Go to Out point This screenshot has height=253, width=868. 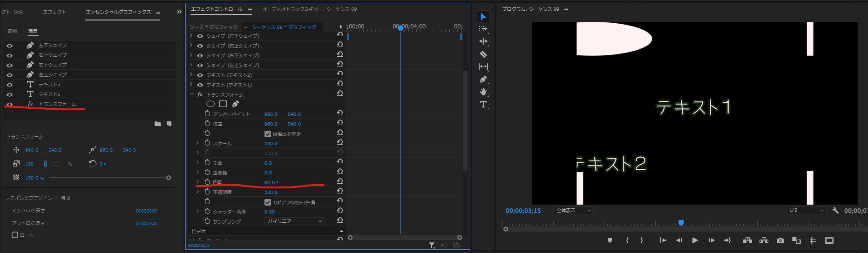click(x=727, y=240)
